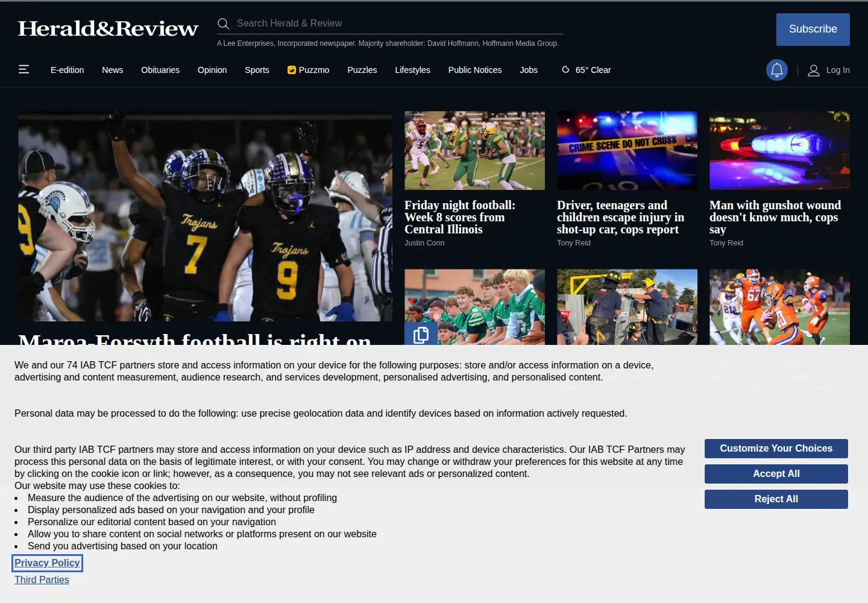Open the Maroa-Forsyth football headline
868x603 pixels.
click(195, 339)
